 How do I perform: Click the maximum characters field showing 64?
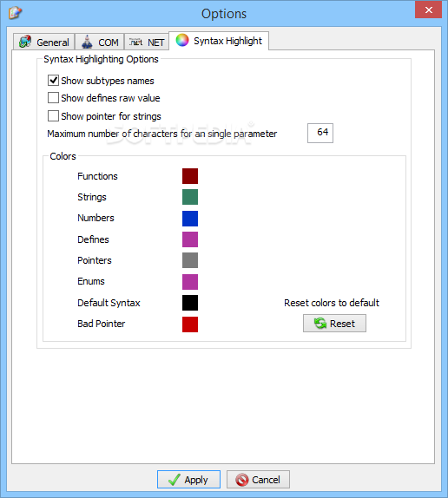(x=320, y=133)
